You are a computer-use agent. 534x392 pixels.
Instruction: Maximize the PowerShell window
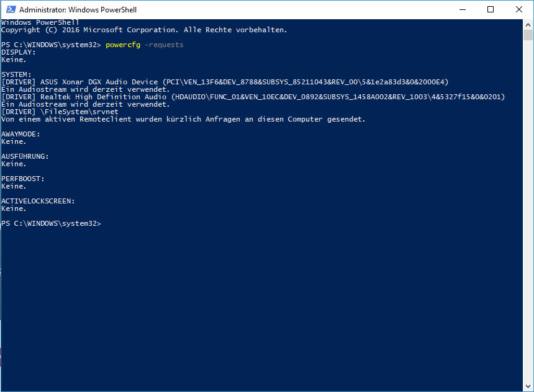click(491, 9)
